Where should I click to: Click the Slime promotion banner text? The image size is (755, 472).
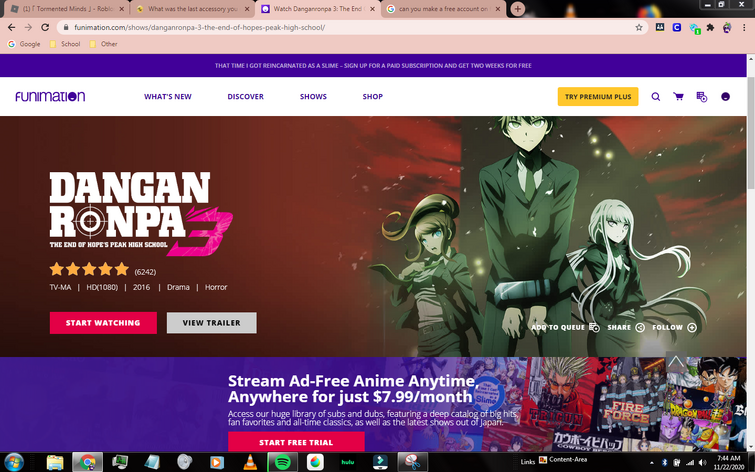pos(373,66)
